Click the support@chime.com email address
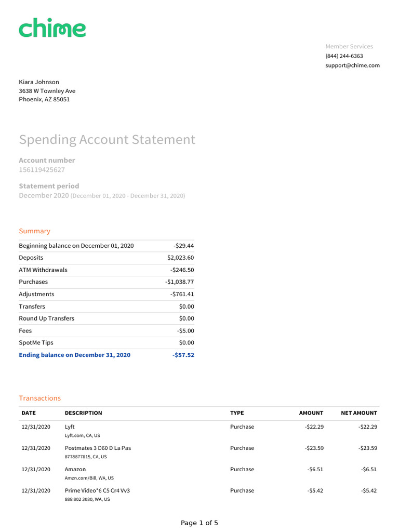 (353, 65)
